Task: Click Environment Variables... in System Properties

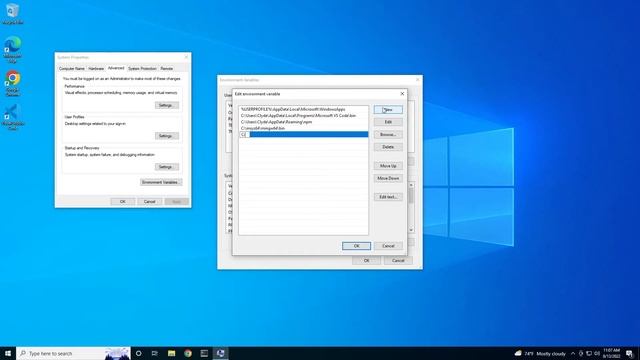Action: coord(161,182)
